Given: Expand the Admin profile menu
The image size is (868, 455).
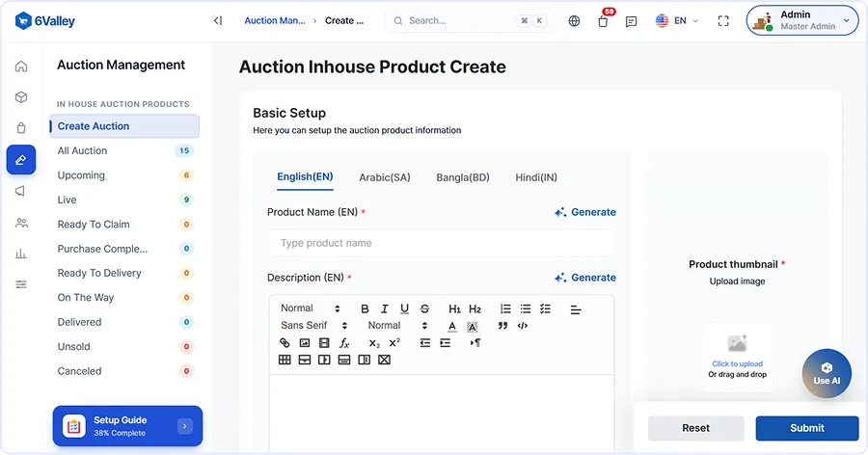Looking at the screenshot, I should (802, 20).
